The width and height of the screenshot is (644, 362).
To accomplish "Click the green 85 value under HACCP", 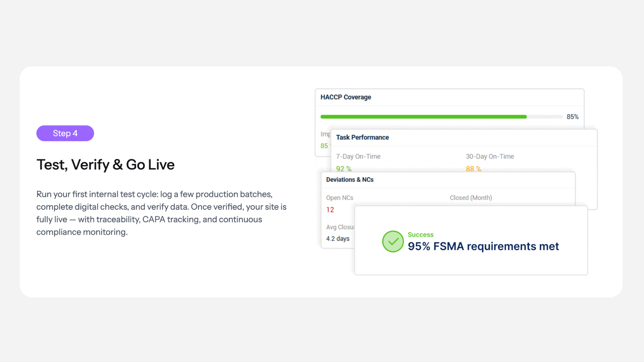I will click(x=324, y=146).
